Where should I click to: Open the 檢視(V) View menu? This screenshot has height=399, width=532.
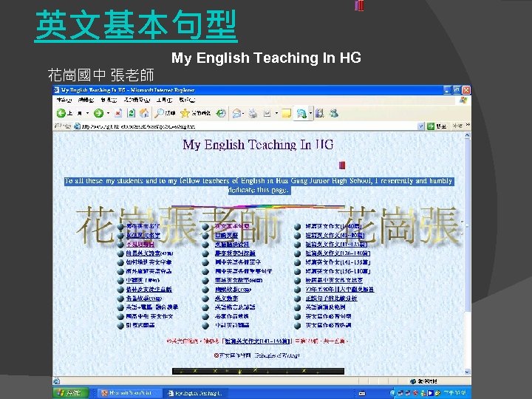click(x=109, y=100)
